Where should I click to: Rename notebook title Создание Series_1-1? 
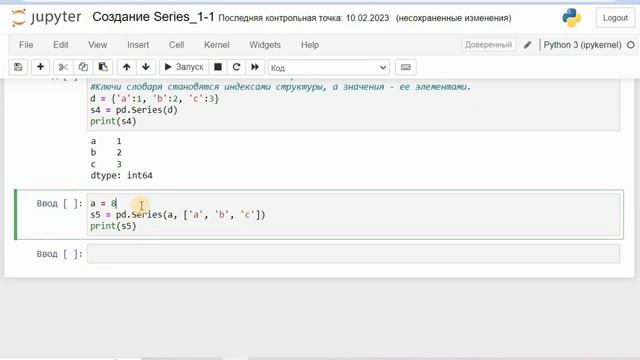tap(153, 17)
